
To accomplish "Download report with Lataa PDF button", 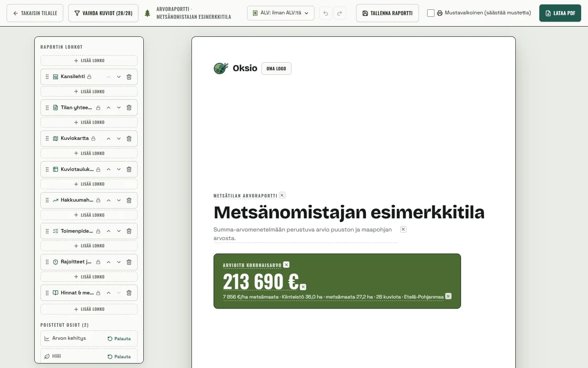I will tap(560, 13).
